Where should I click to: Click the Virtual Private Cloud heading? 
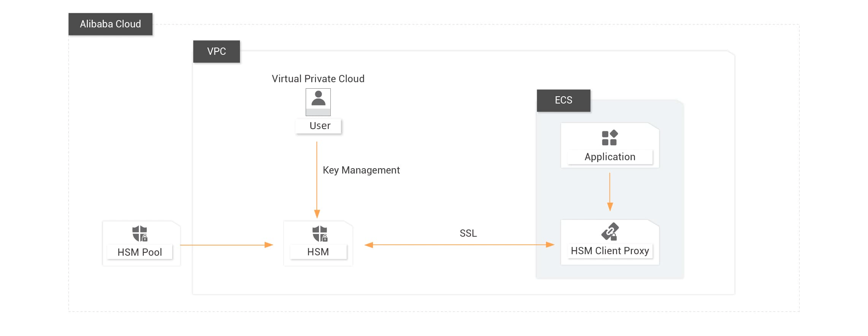click(318, 79)
